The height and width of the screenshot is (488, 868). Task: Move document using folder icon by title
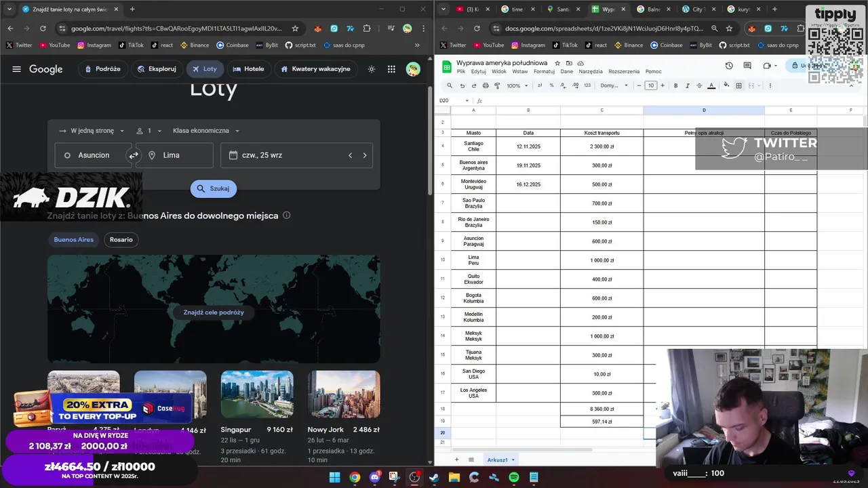568,63
